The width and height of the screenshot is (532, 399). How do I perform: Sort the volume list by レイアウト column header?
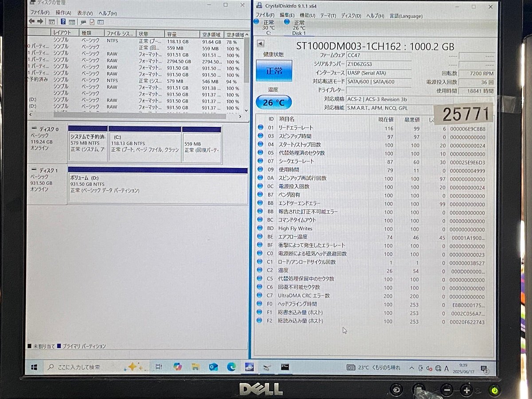[65, 33]
